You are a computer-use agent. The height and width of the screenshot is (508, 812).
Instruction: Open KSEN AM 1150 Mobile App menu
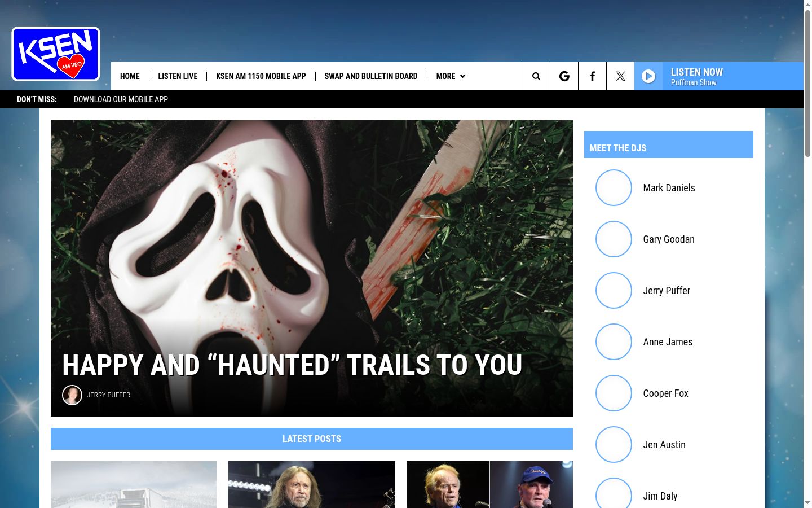(x=261, y=76)
